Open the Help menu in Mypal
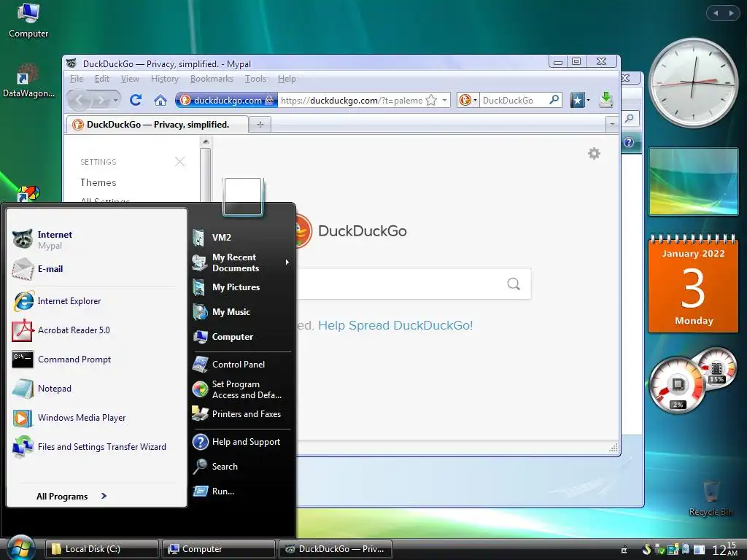Viewport: 747px width, 560px height. point(287,79)
